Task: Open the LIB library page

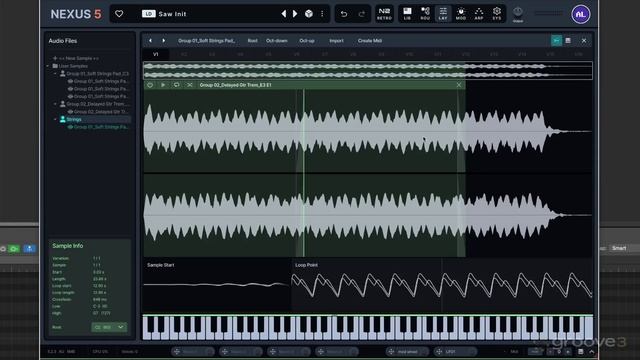Action: [x=407, y=14]
